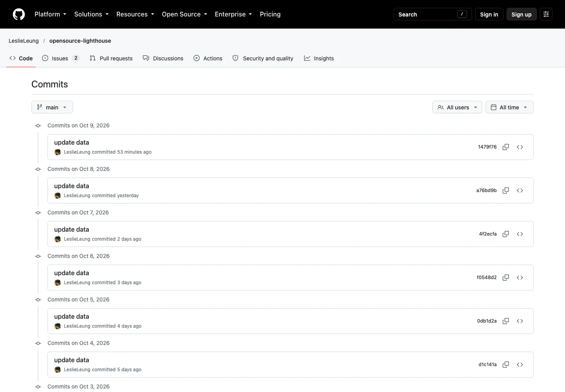Open the All time date filter
This screenshot has height=392, width=565.
point(509,107)
